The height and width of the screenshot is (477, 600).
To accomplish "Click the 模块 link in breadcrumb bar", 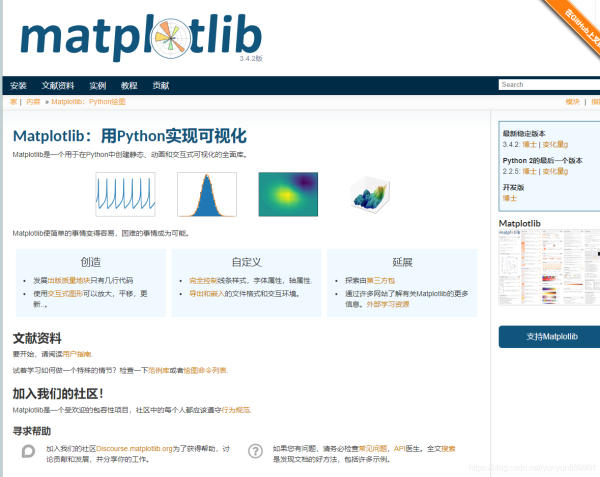I will pyautogui.click(x=572, y=102).
